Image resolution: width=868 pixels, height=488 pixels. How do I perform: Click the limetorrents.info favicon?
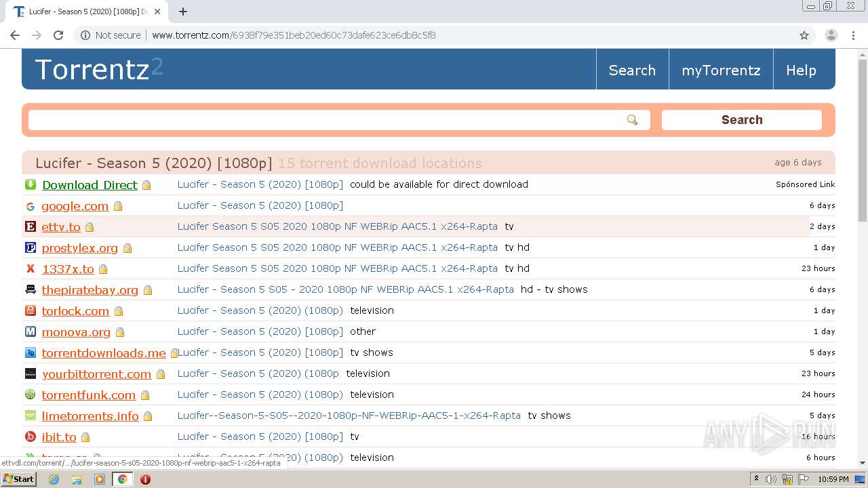[x=31, y=416]
